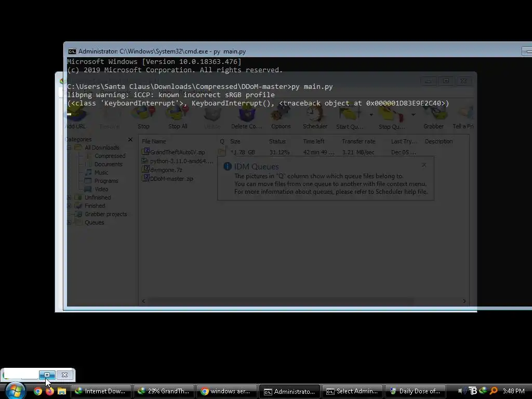Click the Description column header
Screen dimensions: 532x399
coord(438,141)
